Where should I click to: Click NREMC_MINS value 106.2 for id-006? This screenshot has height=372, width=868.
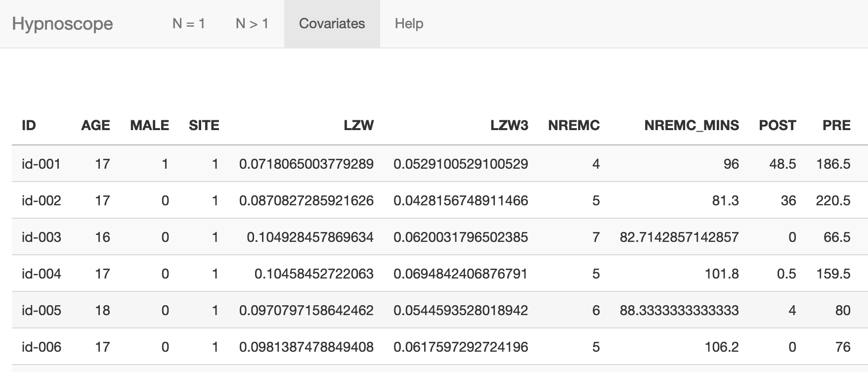[721, 347]
